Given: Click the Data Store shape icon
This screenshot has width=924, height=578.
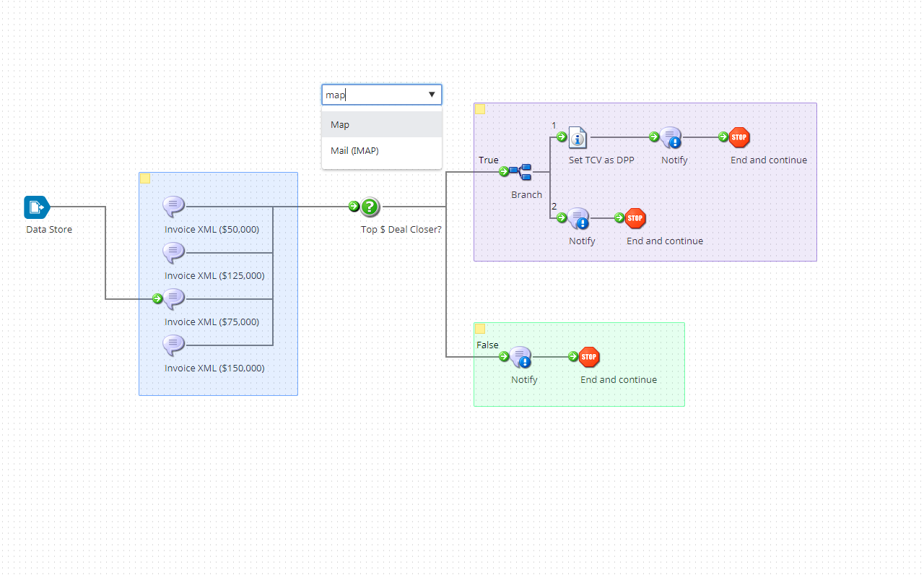Looking at the screenshot, I should [x=36, y=207].
